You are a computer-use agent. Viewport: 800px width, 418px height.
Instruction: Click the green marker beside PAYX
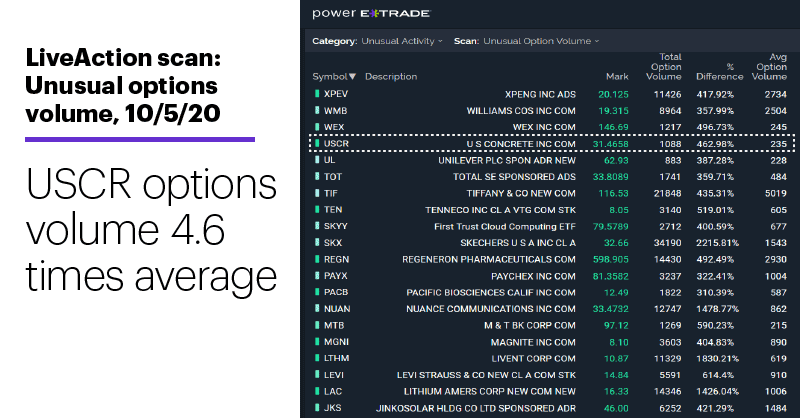(x=317, y=276)
